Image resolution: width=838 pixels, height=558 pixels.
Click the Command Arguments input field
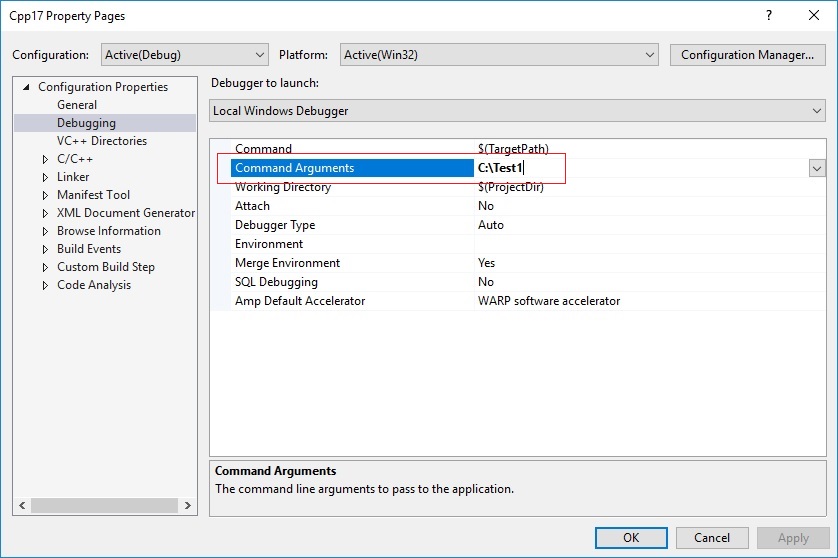coord(641,168)
